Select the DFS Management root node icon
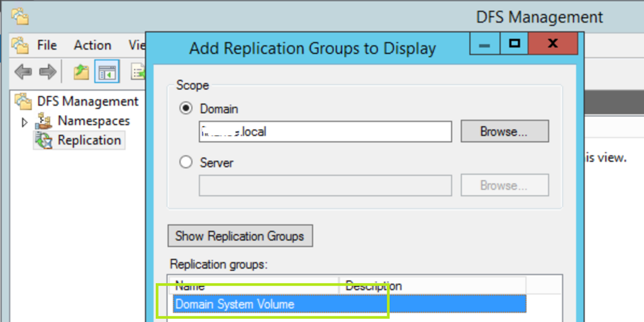 (x=23, y=101)
